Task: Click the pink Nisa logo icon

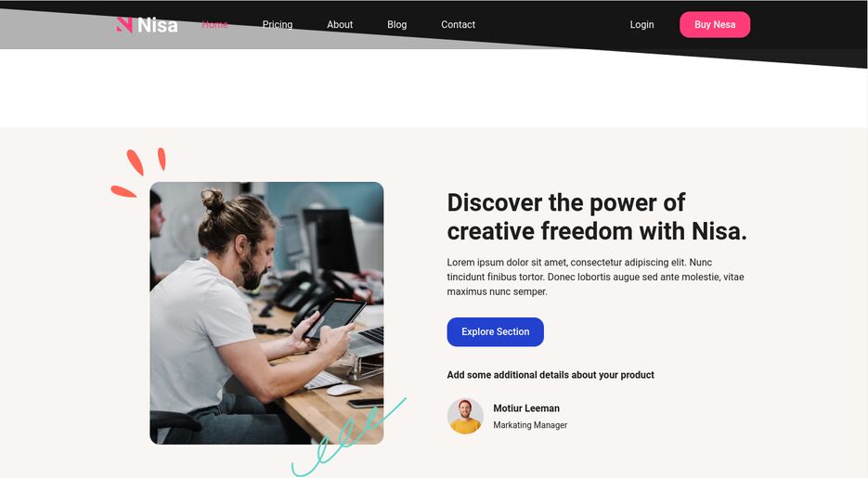Action: 124,25
